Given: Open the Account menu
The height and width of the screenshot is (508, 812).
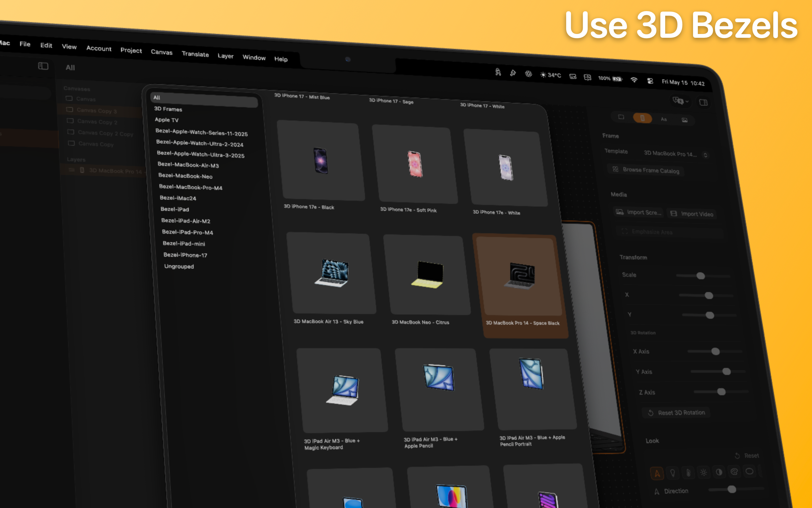Looking at the screenshot, I should click(x=99, y=48).
